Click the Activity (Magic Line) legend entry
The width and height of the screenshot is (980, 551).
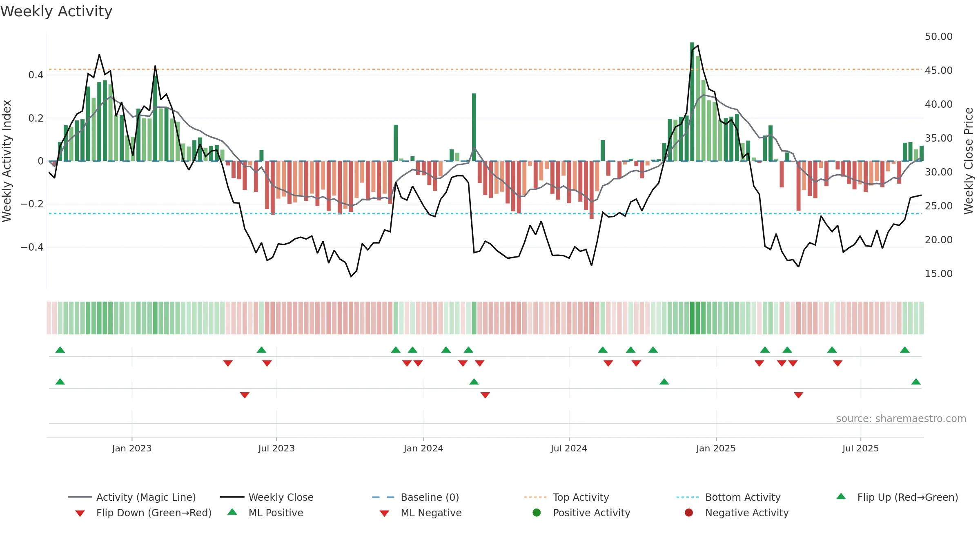click(x=132, y=497)
